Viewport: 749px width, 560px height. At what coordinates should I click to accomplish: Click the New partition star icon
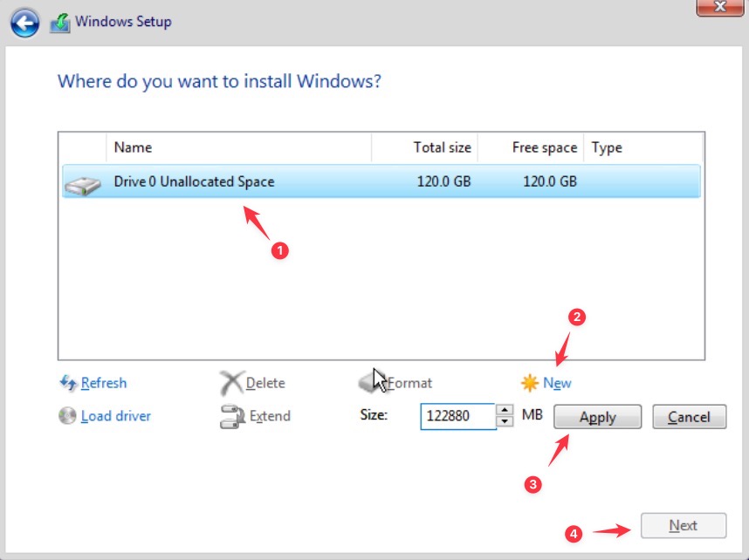(x=530, y=383)
